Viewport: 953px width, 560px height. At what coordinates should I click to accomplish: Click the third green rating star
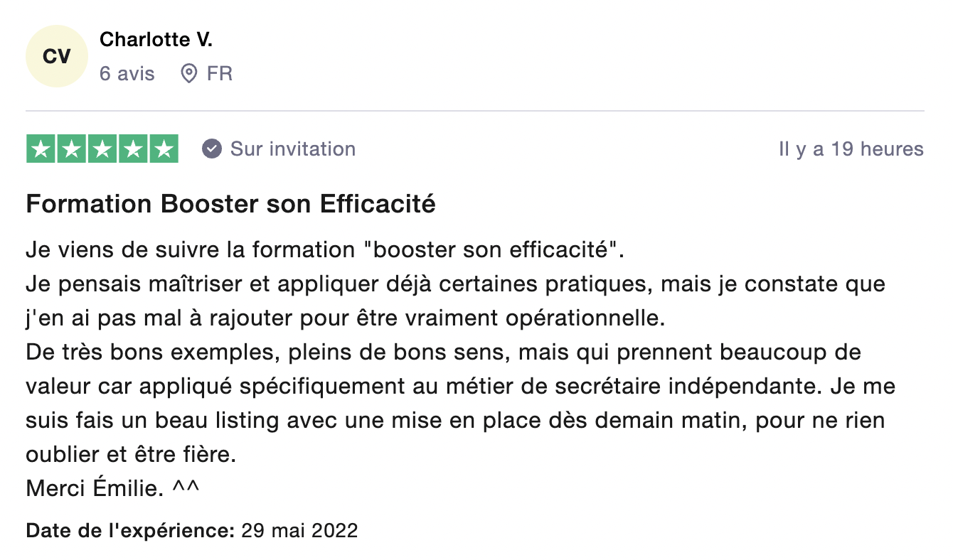[102, 149]
